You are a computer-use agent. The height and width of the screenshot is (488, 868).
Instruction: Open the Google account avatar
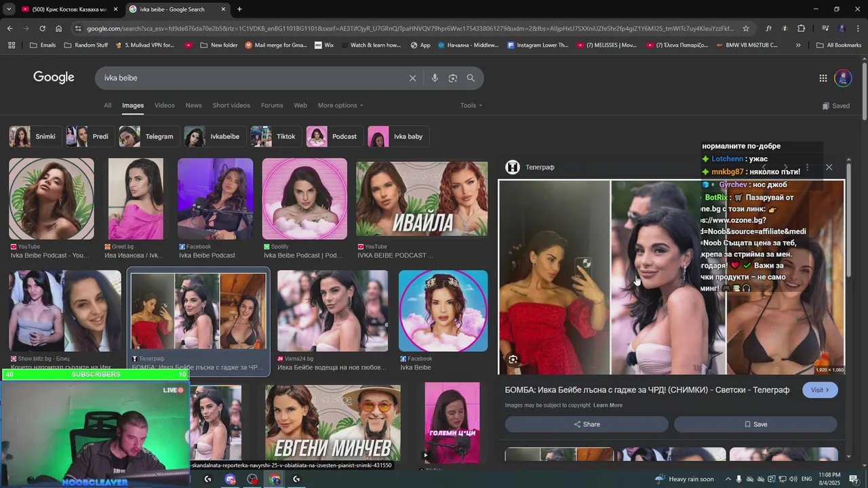pyautogui.click(x=843, y=78)
